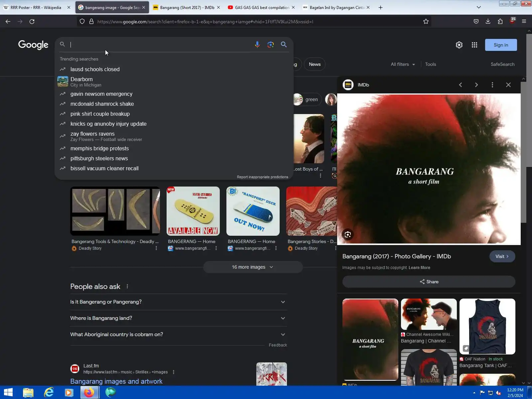
Task: Open Bangerang Tools & Technology thumbnail
Action: (115, 211)
